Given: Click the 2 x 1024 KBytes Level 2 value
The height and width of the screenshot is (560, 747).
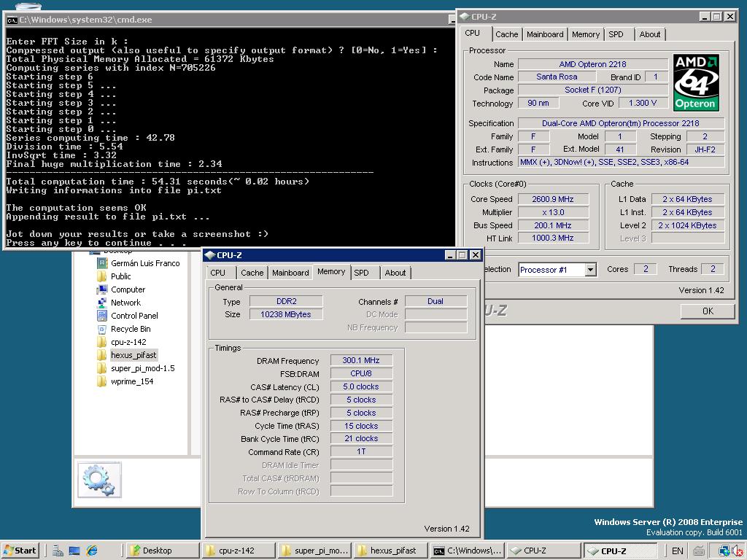Looking at the screenshot, I should point(687,225).
